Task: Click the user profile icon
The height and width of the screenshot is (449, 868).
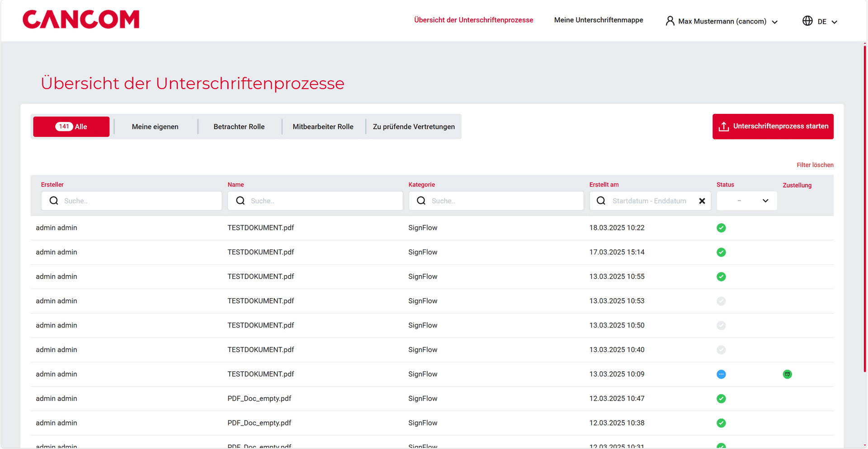Action: coord(670,21)
